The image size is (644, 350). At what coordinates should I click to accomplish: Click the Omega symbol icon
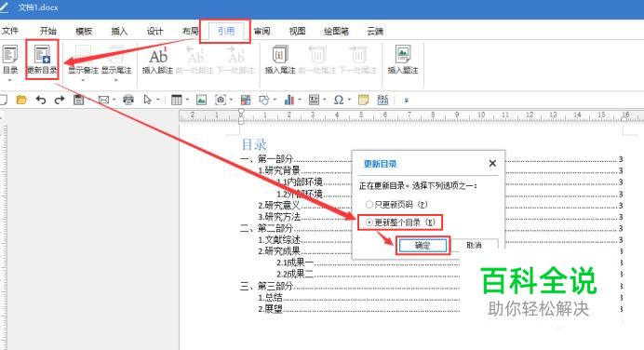[x=339, y=100]
